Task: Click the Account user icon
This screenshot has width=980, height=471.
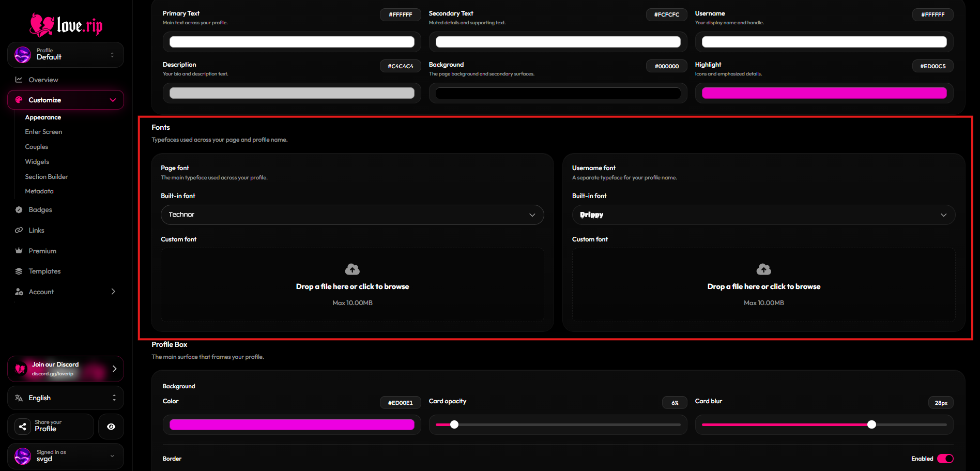Action: pyautogui.click(x=19, y=292)
